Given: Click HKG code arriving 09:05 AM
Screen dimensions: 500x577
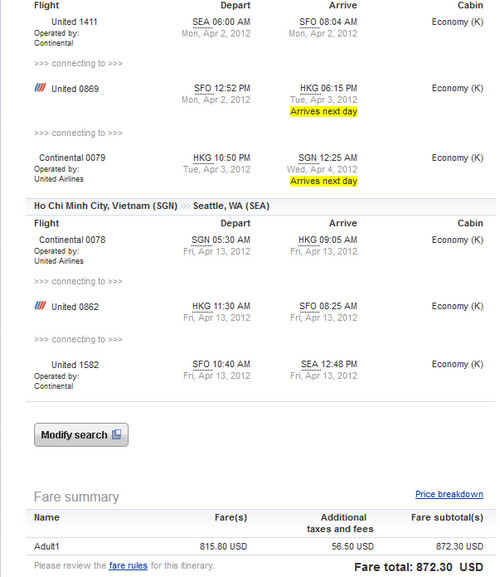Looking at the screenshot, I should pyautogui.click(x=308, y=240).
